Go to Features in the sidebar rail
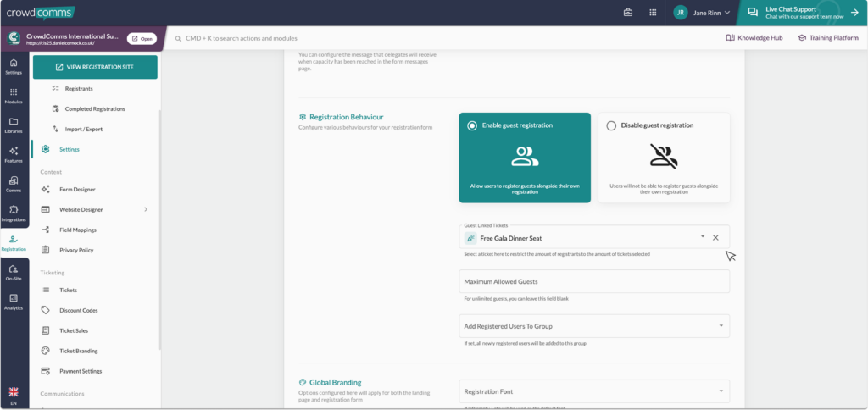 point(14,154)
